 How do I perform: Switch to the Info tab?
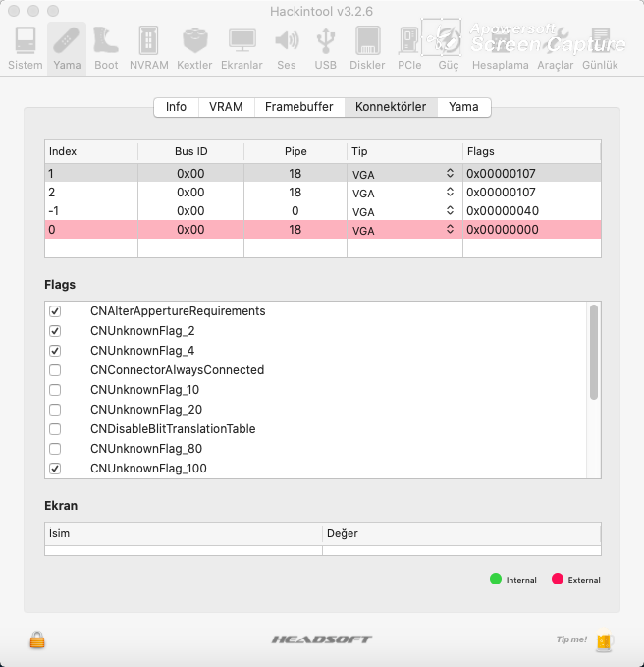pos(176,107)
